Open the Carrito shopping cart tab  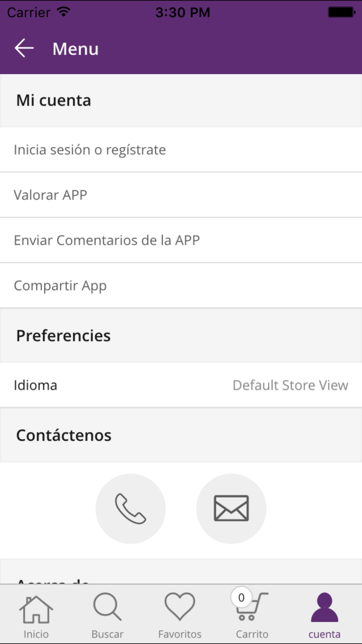[252, 615]
